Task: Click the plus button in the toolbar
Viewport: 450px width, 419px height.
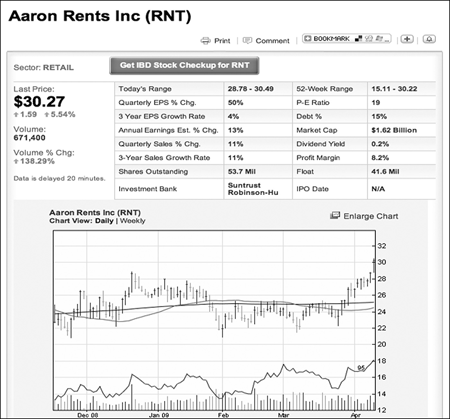Action: 407,39
